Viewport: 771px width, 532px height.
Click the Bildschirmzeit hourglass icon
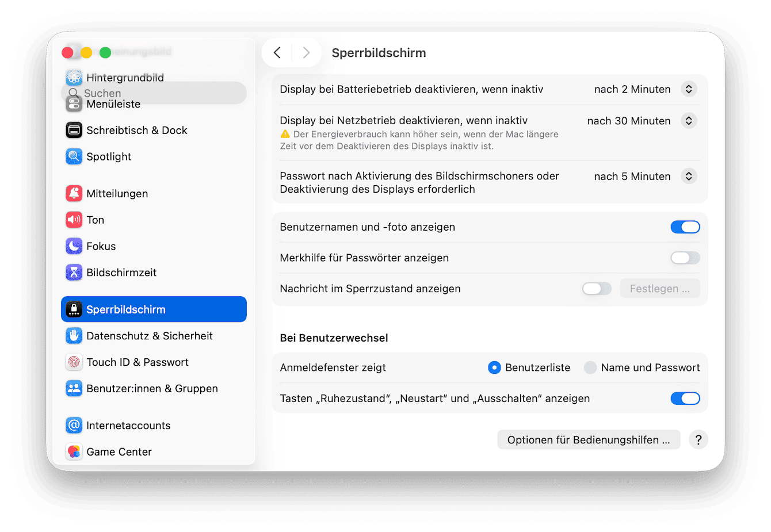(x=74, y=273)
